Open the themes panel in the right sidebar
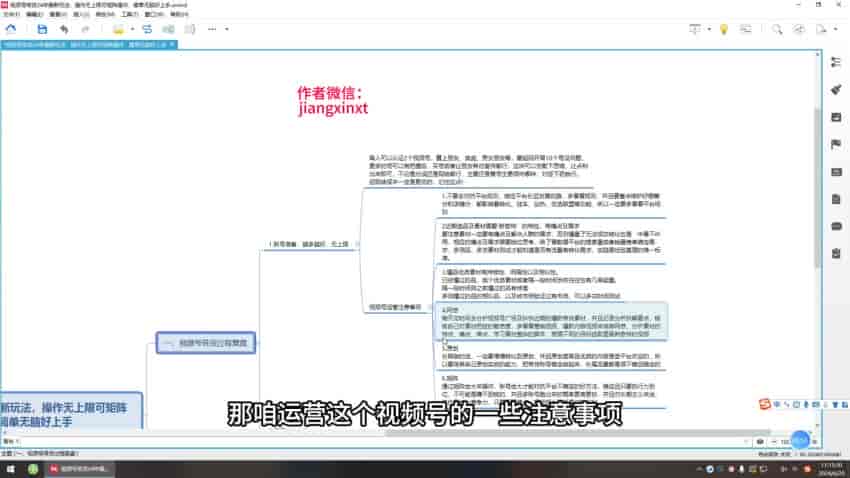 [x=836, y=172]
